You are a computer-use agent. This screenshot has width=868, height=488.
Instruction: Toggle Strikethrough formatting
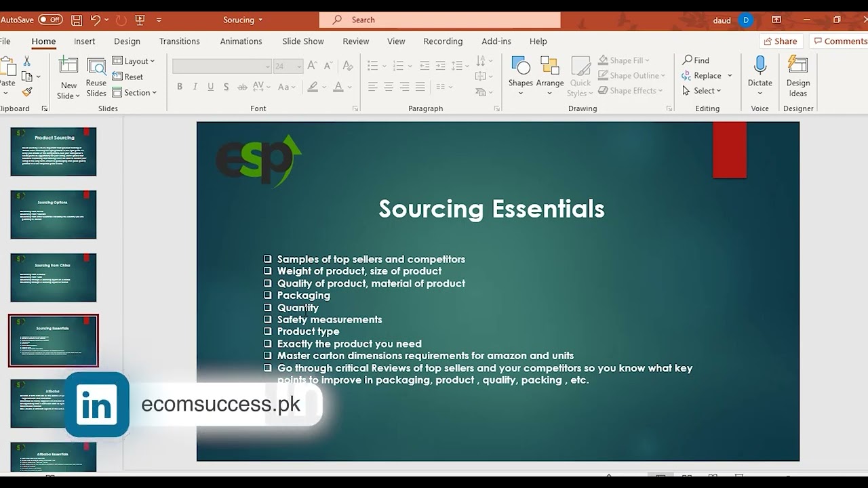click(242, 87)
